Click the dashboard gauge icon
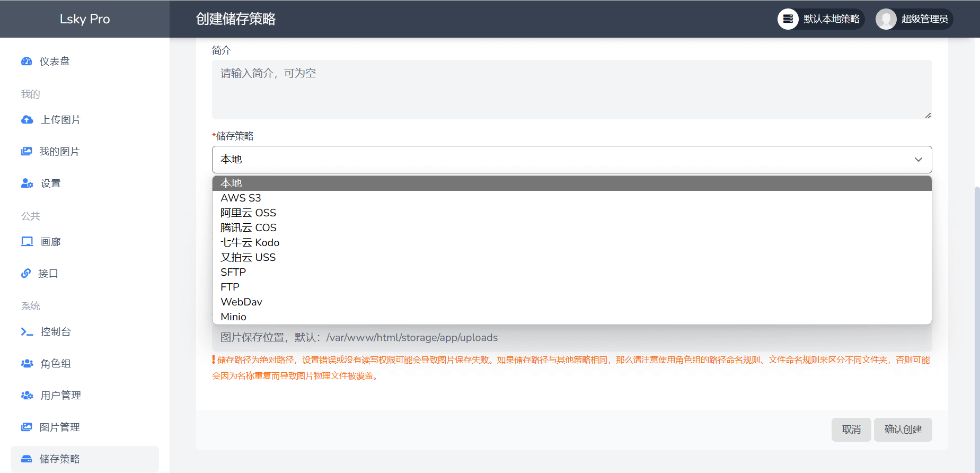The image size is (980, 473). [27, 62]
